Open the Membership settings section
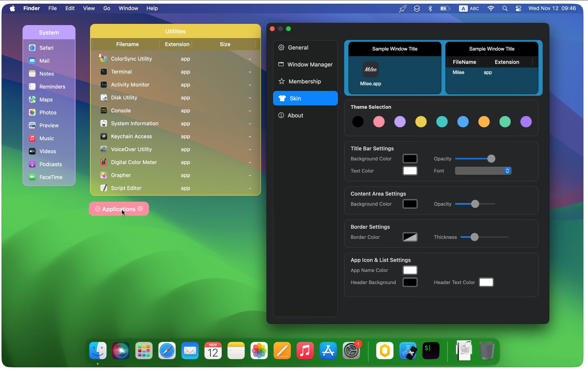This screenshot has width=588, height=371. point(304,81)
